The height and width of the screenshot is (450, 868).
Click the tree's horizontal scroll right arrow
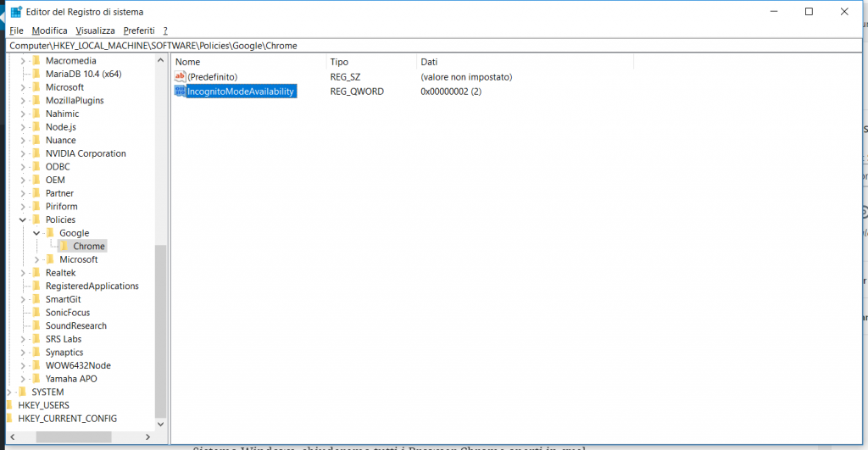click(x=147, y=437)
